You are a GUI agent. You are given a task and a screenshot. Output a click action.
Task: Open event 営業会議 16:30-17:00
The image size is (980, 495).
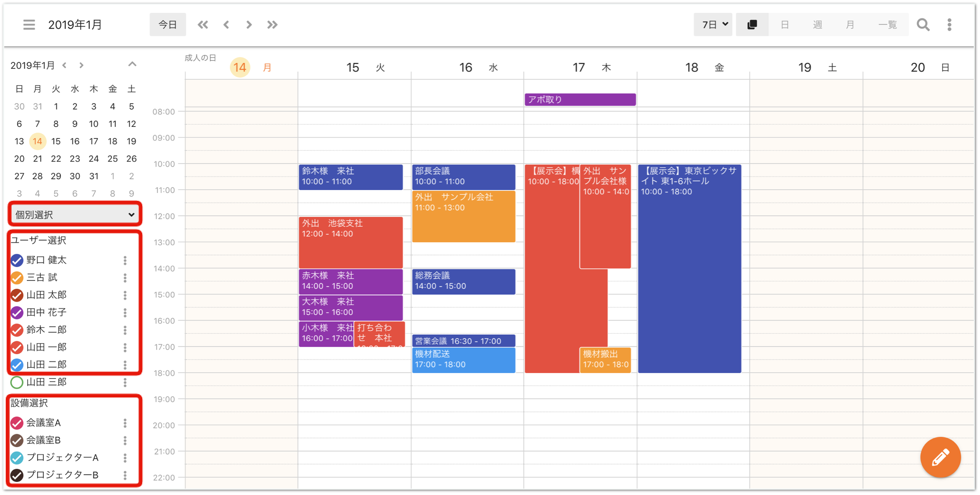(x=464, y=341)
